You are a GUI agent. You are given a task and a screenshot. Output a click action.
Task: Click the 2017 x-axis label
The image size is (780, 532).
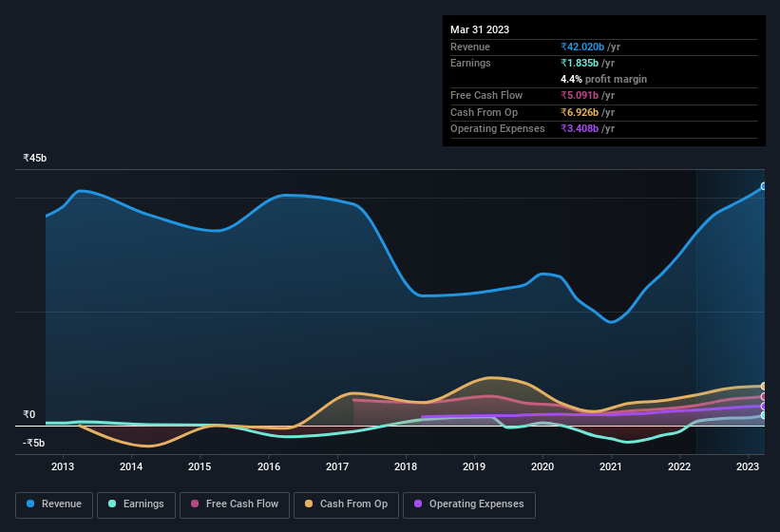point(336,466)
